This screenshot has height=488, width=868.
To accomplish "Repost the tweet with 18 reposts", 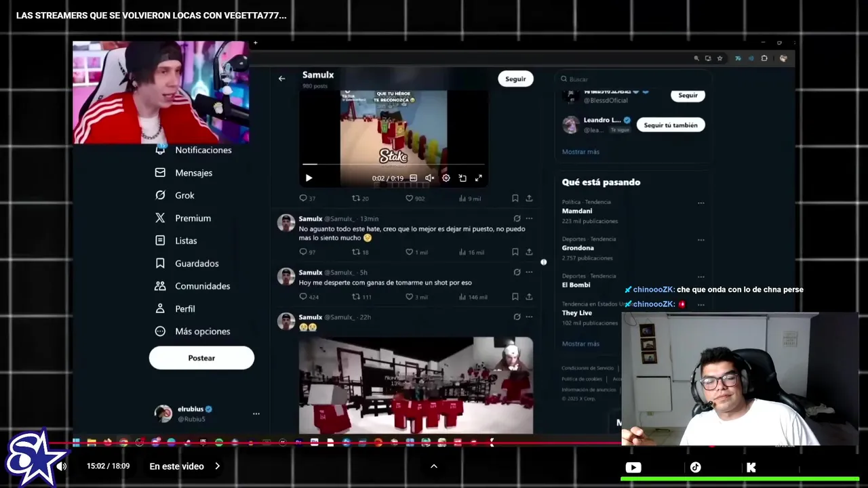I will click(x=360, y=252).
